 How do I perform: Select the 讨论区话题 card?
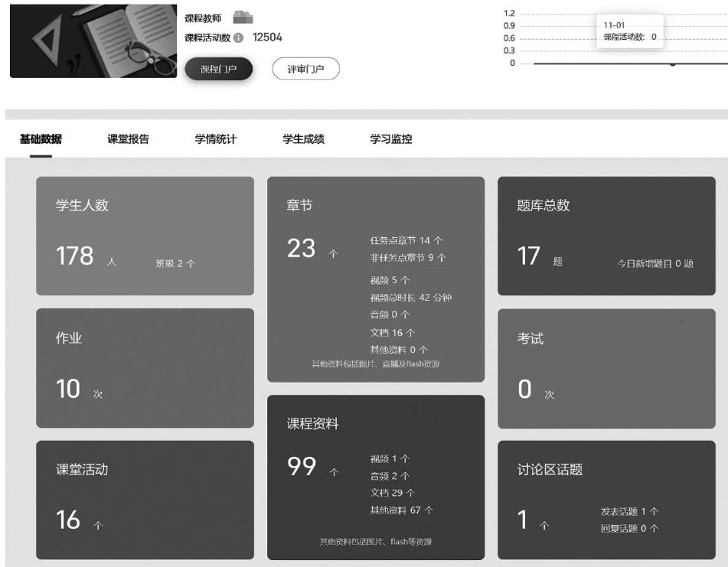pyautogui.click(x=606, y=499)
